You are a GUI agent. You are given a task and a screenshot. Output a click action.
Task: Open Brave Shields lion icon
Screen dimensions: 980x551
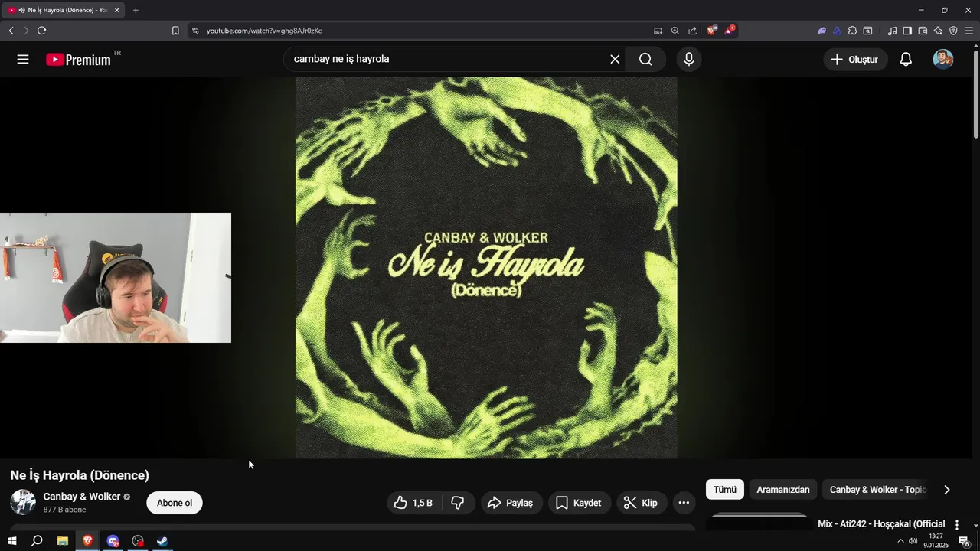pyautogui.click(x=712, y=31)
